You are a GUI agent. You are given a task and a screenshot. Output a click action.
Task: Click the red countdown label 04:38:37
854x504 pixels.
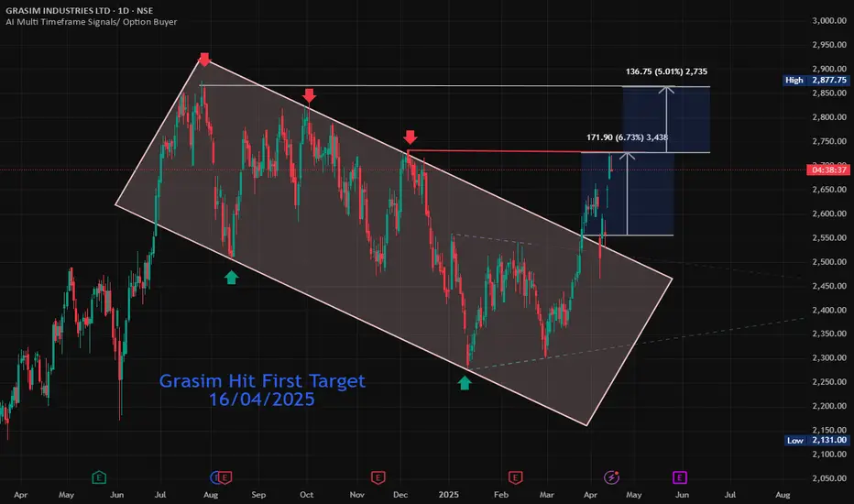point(828,170)
